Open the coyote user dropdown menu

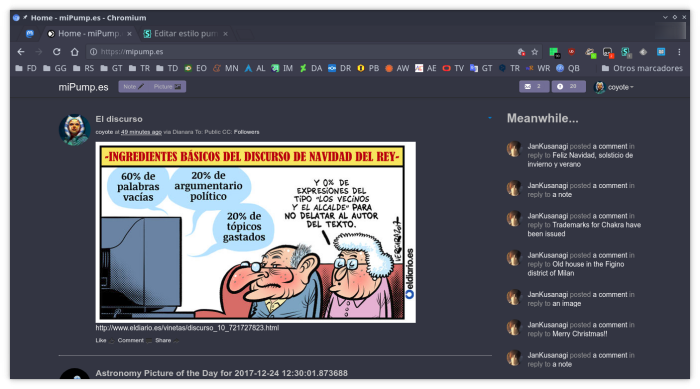coord(614,87)
